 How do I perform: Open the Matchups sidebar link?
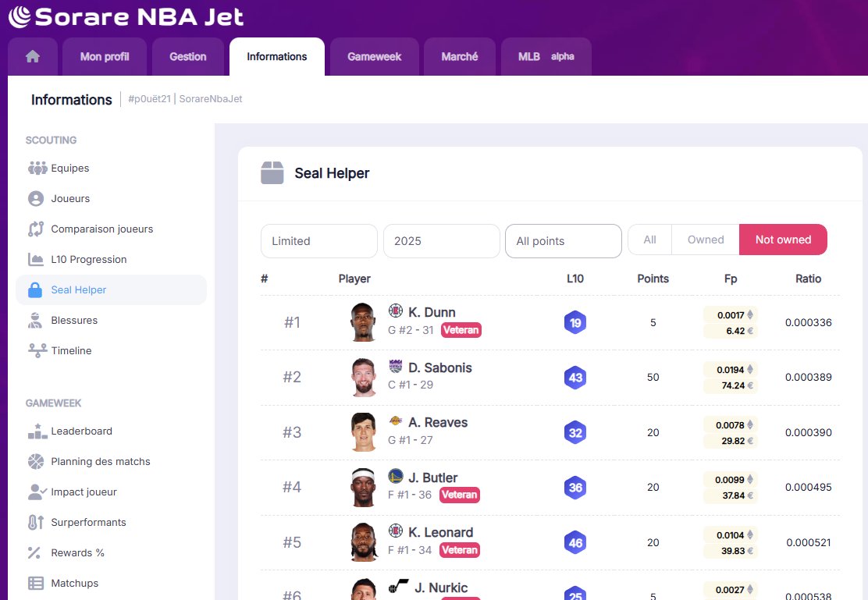click(112, 584)
